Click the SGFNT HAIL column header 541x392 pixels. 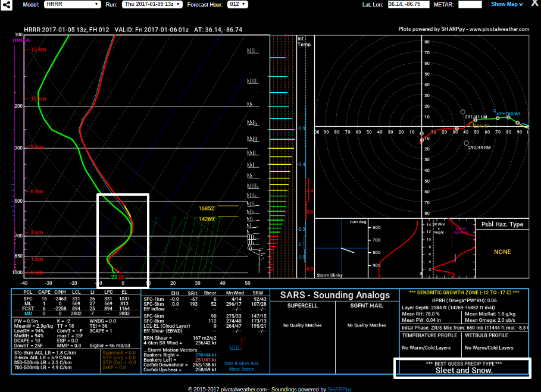pos(367,306)
